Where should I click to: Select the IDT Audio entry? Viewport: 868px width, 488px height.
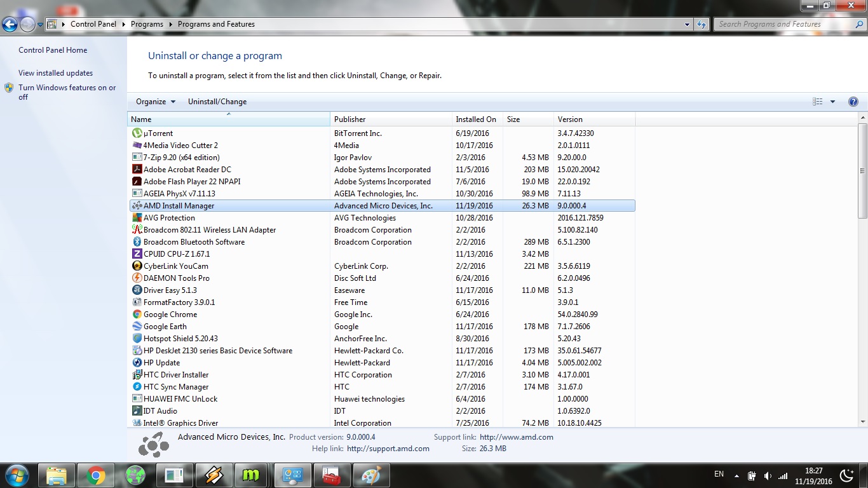tap(382, 411)
